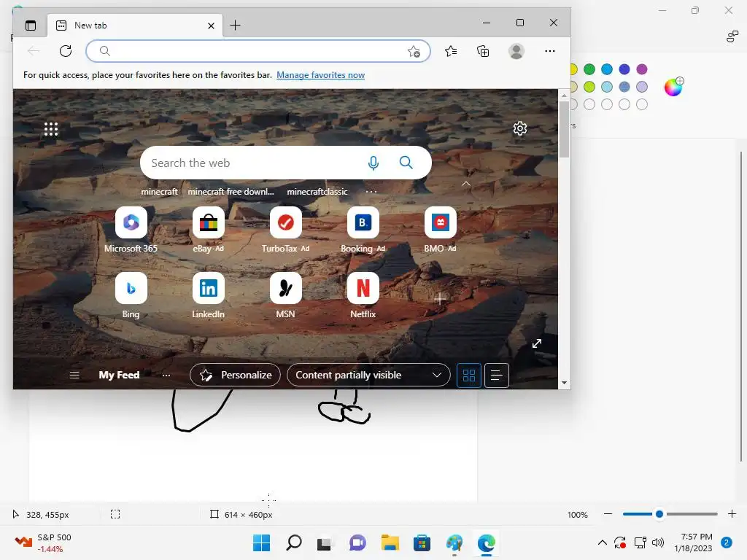The width and height of the screenshot is (747, 560).
Task: Select lime green swatch in Paint
Action: point(589,87)
